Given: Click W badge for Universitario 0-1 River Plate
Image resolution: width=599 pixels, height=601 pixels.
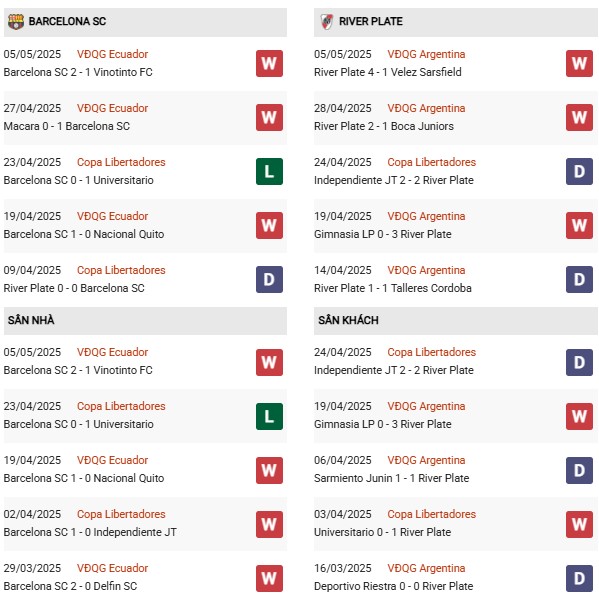Looking at the screenshot, I should coord(579,524).
